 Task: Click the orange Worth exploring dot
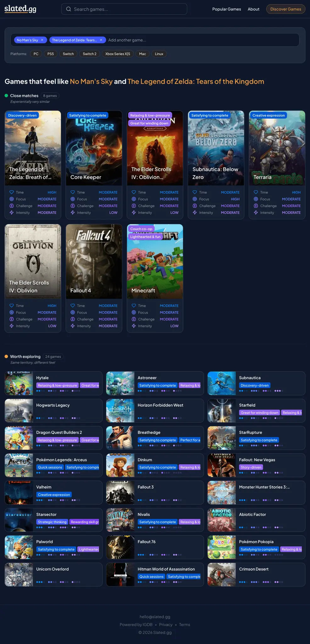(x=6, y=356)
